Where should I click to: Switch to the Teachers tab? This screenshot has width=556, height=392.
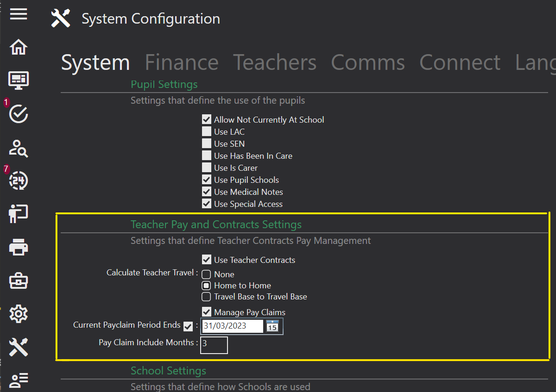click(x=275, y=62)
